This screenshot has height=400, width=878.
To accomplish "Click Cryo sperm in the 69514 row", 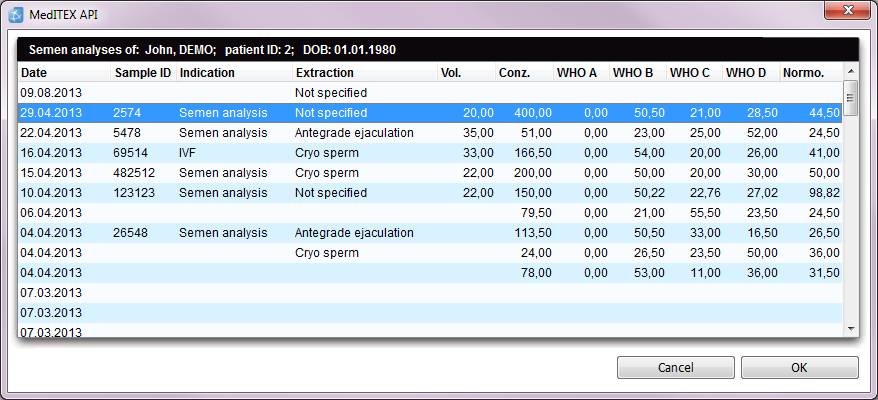I will pyautogui.click(x=327, y=152).
